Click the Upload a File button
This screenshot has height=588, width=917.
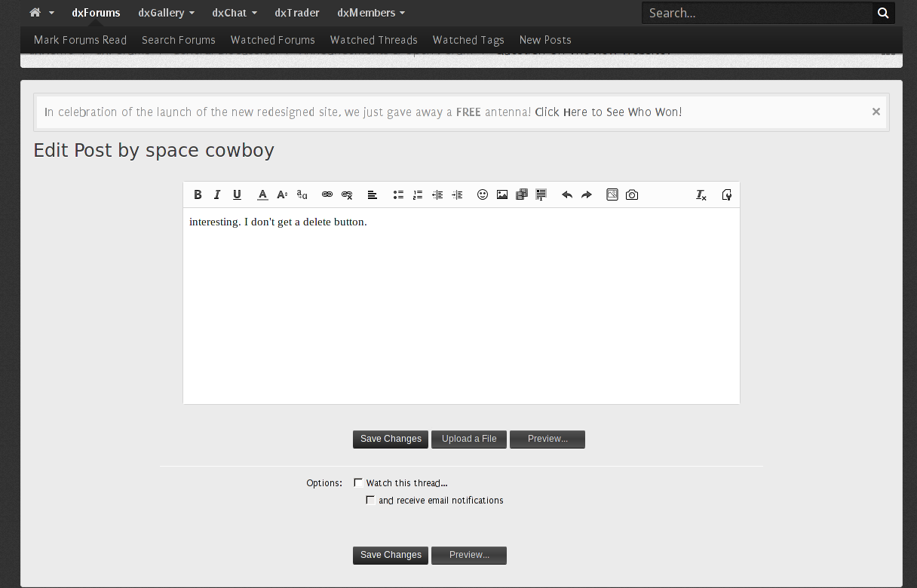point(469,439)
